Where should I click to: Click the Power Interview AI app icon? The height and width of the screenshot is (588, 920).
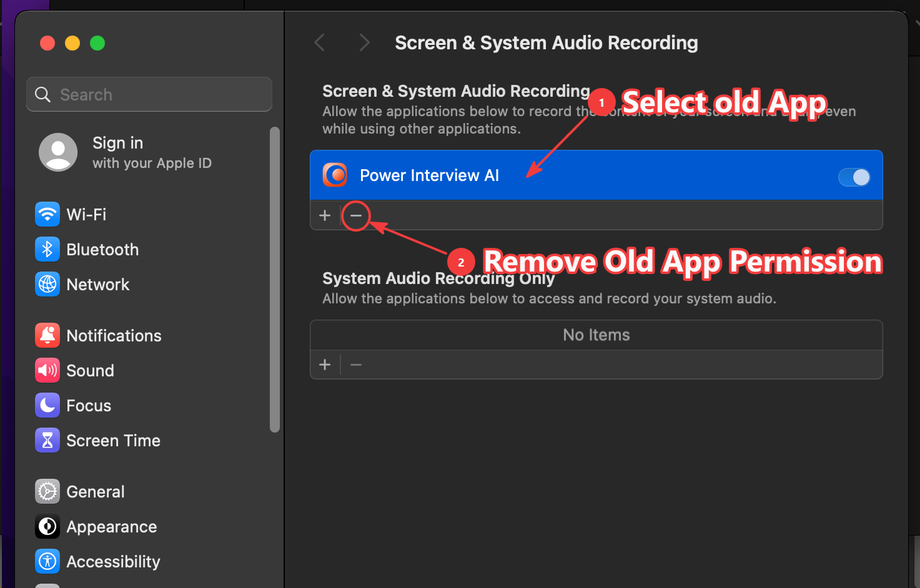pos(335,175)
